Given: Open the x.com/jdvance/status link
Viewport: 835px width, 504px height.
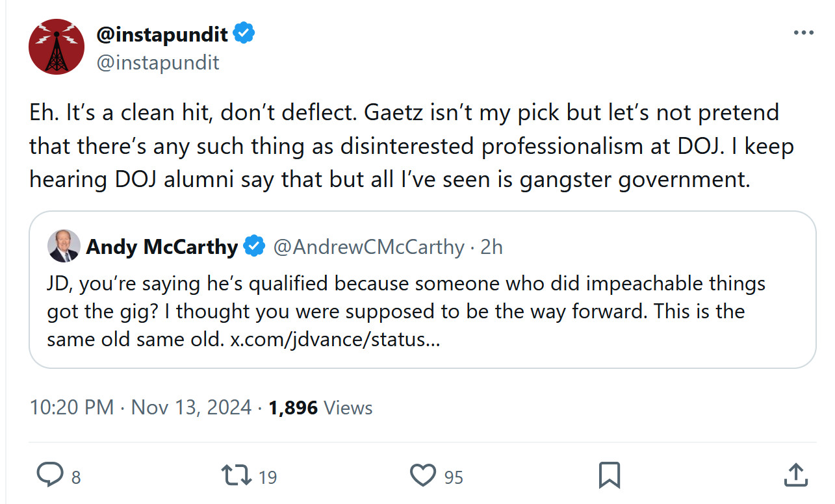Looking at the screenshot, I should (x=335, y=340).
